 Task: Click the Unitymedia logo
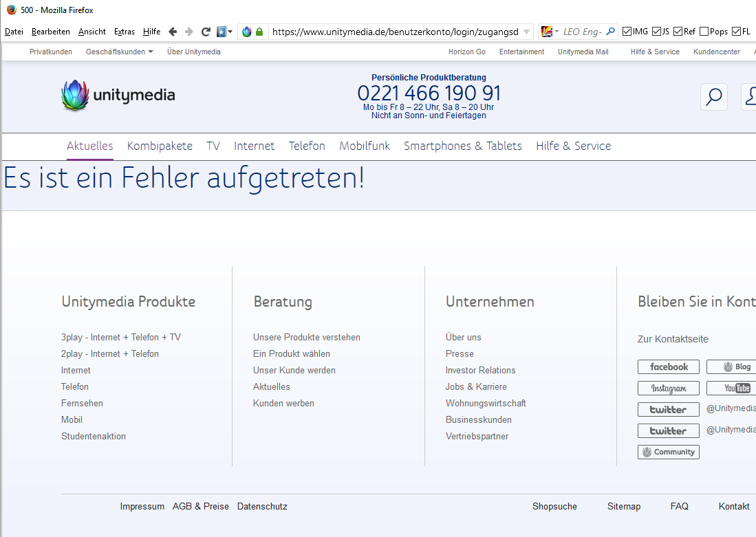[x=118, y=96]
